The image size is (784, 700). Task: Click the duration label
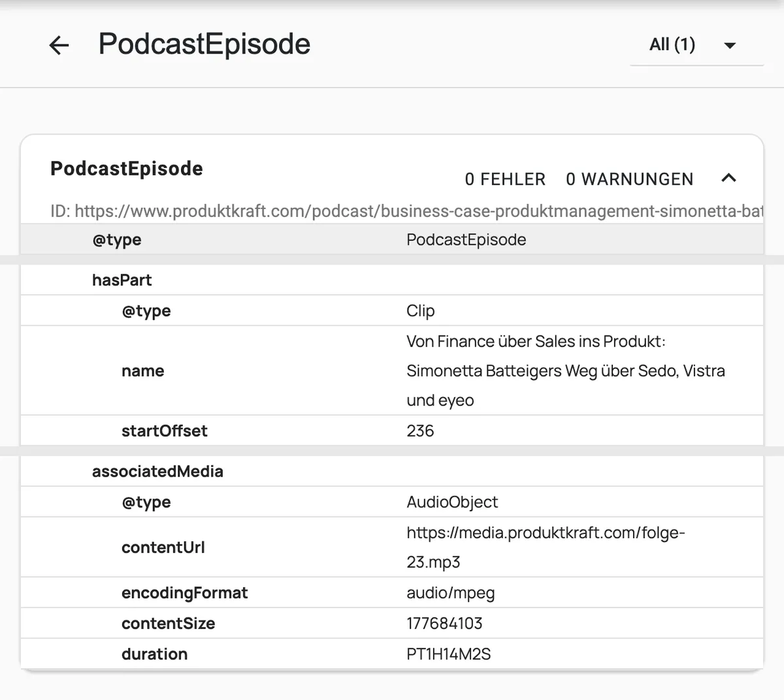click(155, 654)
